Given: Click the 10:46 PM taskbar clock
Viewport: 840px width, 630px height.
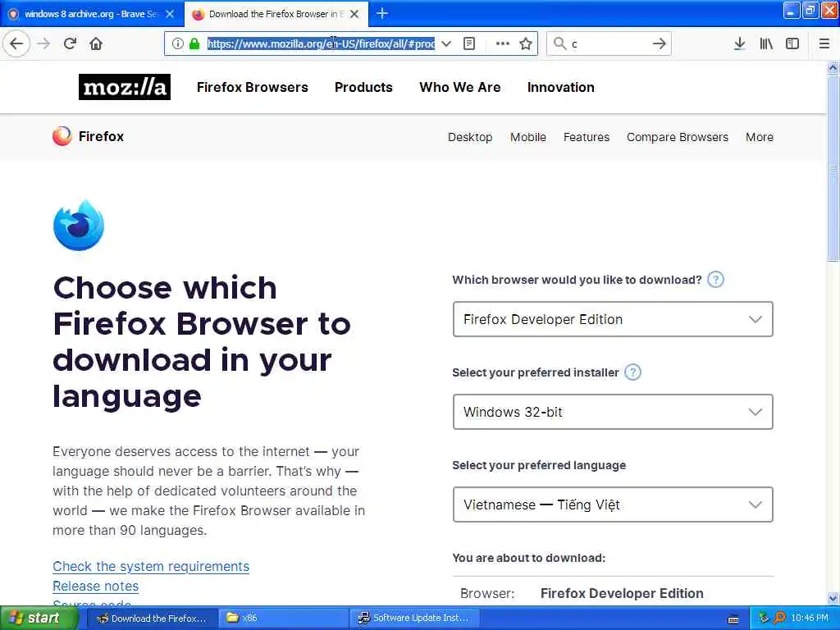Looking at the screenshot, I should 810,618.
